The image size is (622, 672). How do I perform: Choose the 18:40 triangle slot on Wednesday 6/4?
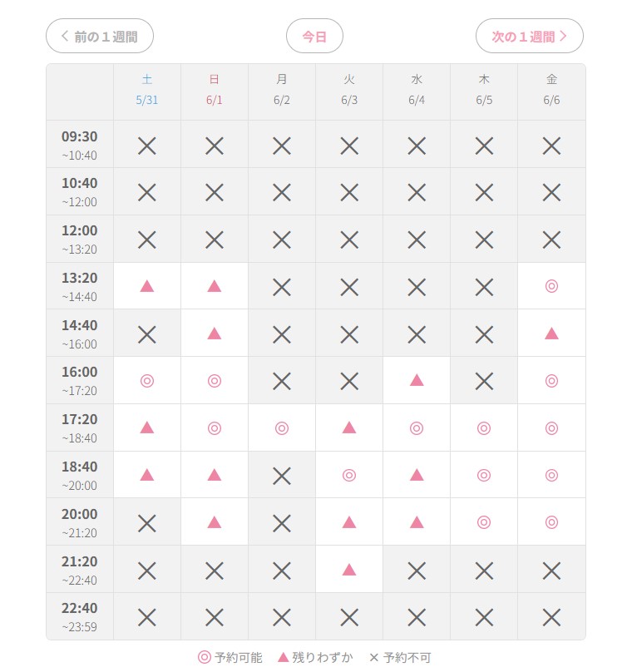(x=417, y=475)
